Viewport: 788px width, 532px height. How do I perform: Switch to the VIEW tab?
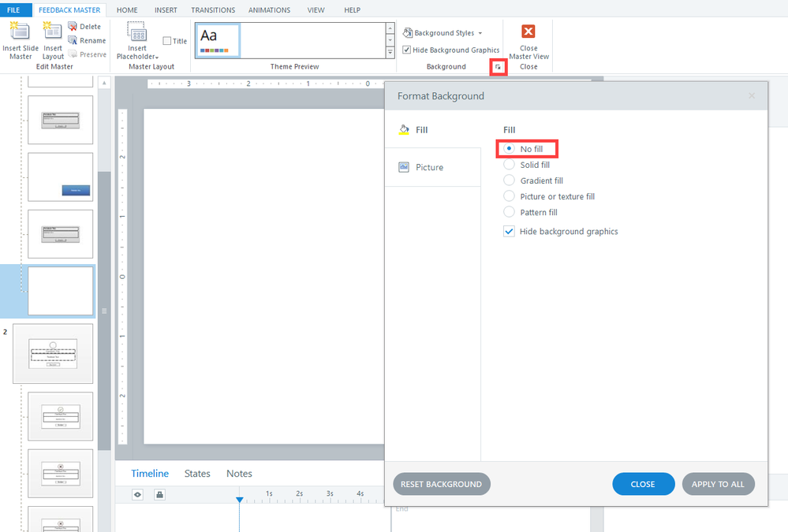(x=316, y=9)
